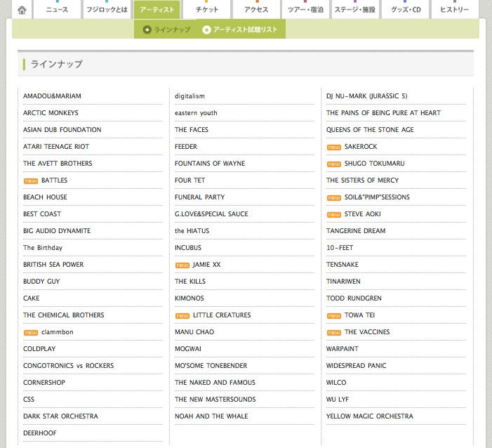Image resolution: width=492 pixels, height=448 pixels.
Task: Click the new badge next to clammbon
Action: [31, 332]
